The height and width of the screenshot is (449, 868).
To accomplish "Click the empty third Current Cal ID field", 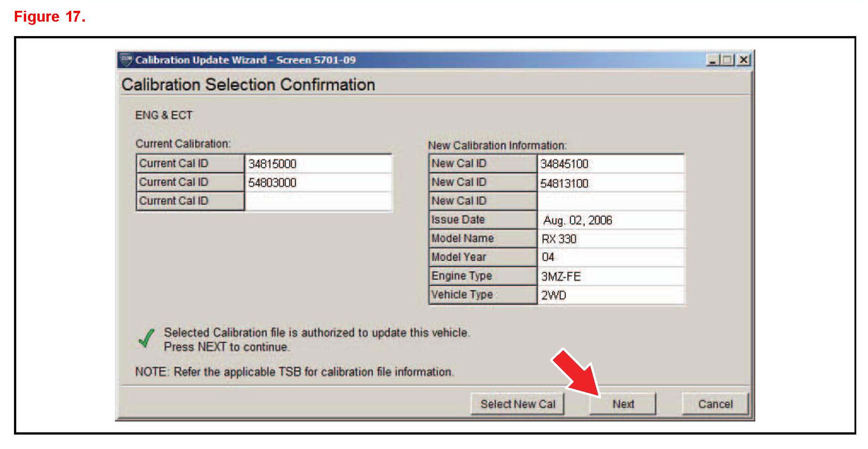I will [318, 201].
